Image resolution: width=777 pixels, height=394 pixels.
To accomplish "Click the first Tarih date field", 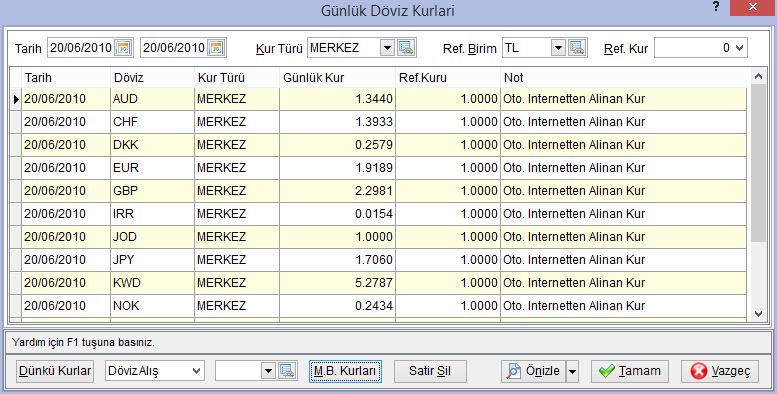I will (82, 48).
